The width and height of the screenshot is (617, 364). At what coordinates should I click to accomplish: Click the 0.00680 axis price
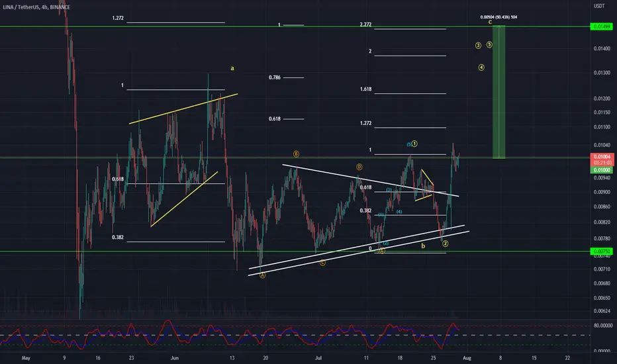[602, 283]
